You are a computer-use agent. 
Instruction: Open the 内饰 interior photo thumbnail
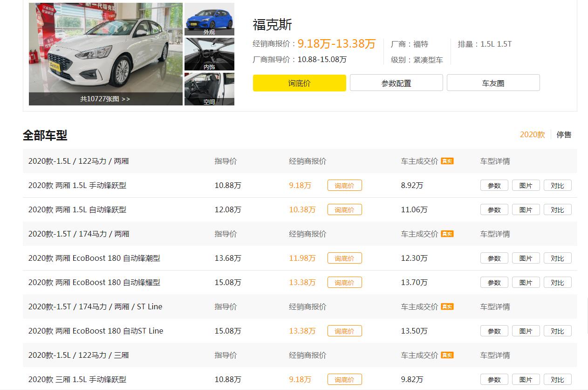[x=209, y=54]
